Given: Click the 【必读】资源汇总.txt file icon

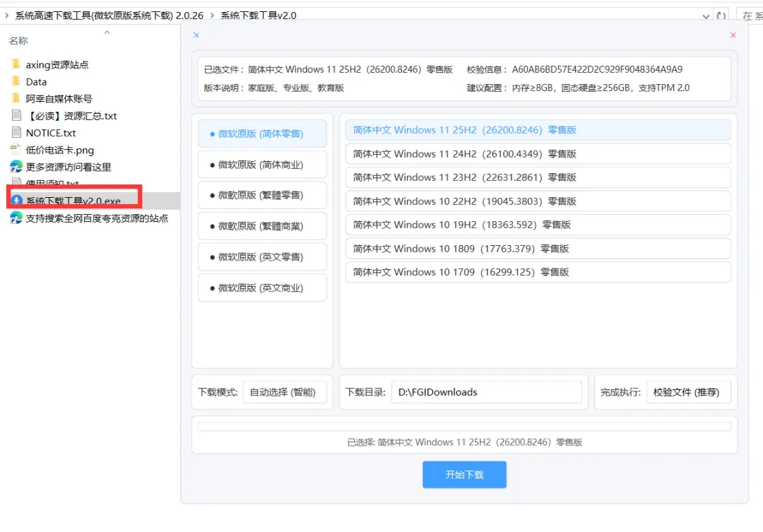Looking at the screenshot, I should (16, 115).
